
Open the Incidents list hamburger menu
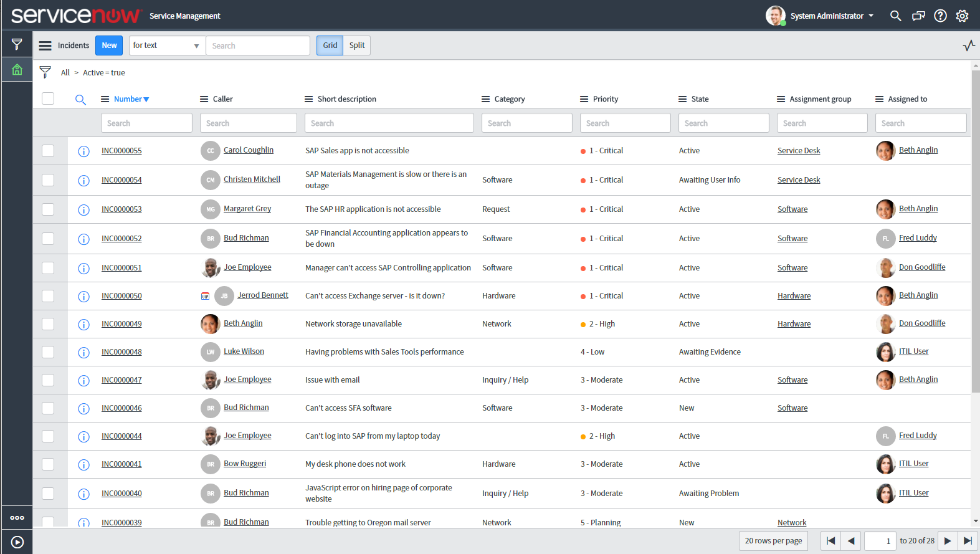click(x=45, y=45)
